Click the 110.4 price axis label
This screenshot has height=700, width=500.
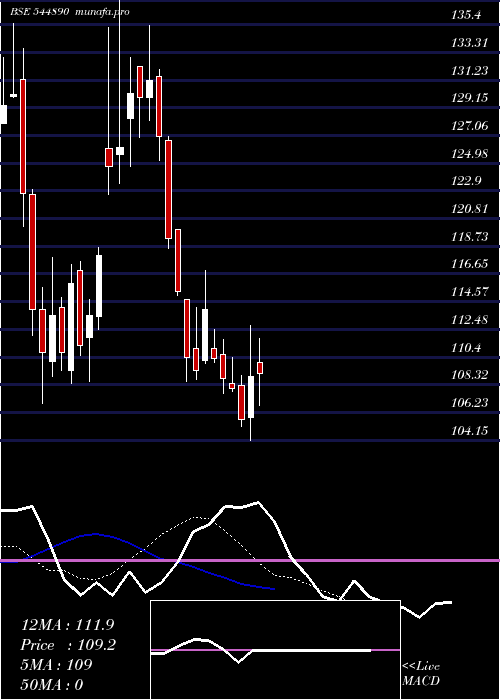[466, 348]
